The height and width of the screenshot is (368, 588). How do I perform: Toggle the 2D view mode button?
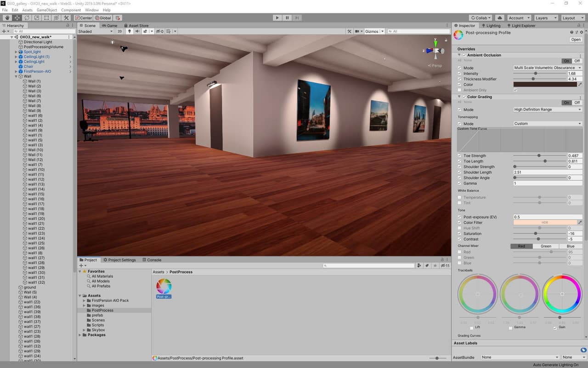(x=120, y=31)
